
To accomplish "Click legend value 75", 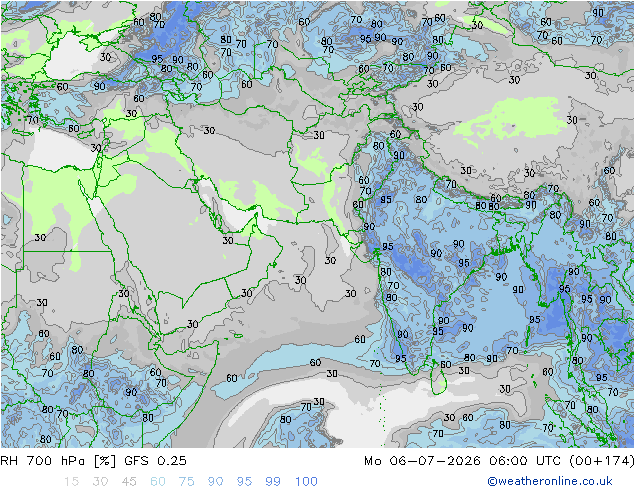I will tap(186, 482).
